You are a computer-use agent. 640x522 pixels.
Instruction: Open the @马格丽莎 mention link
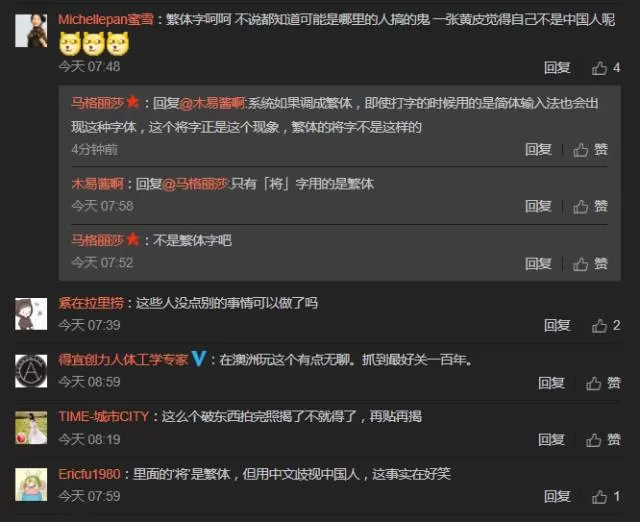tap(195, 184)
